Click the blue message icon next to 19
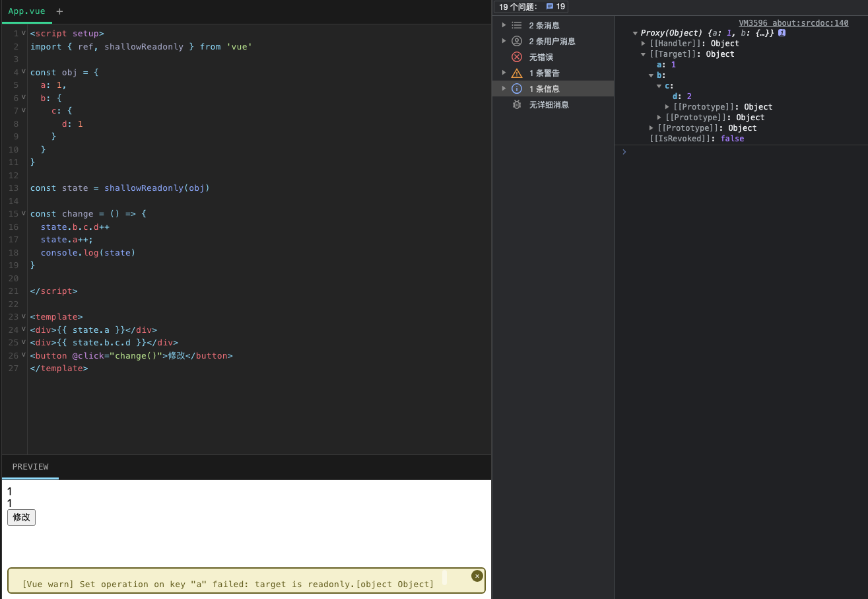The width and height of the screenshot is (868, 599). pyautogui.click(x=550, y=7)
